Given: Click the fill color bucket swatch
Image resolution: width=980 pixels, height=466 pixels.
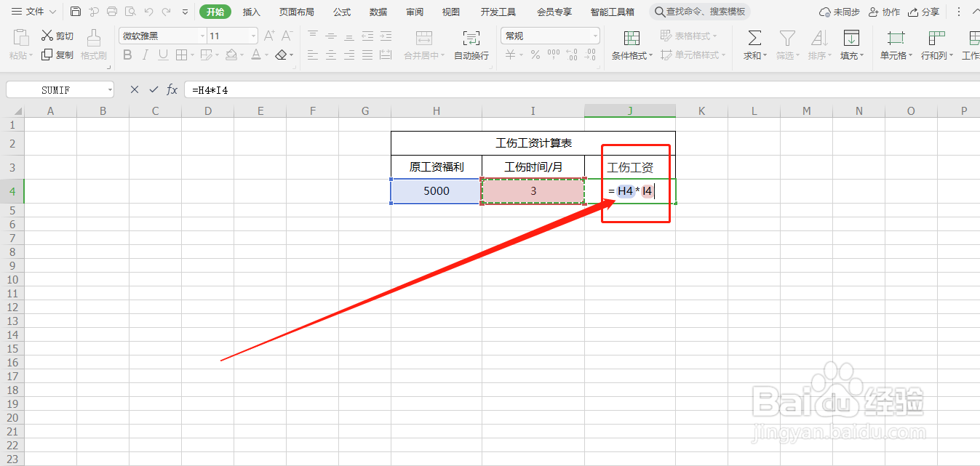Looking at the screenshot, I should [x=231, y=55].
